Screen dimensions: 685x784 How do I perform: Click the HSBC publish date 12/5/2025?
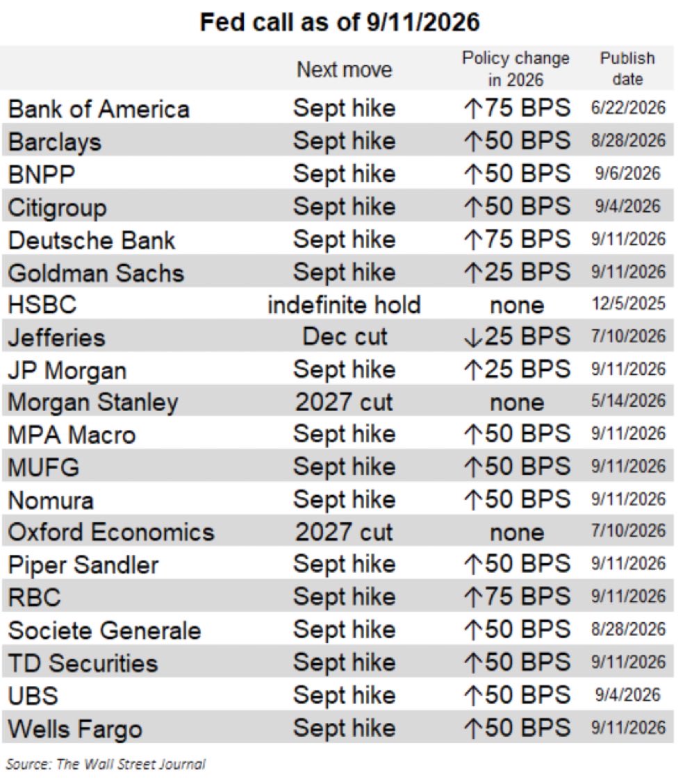629,303
